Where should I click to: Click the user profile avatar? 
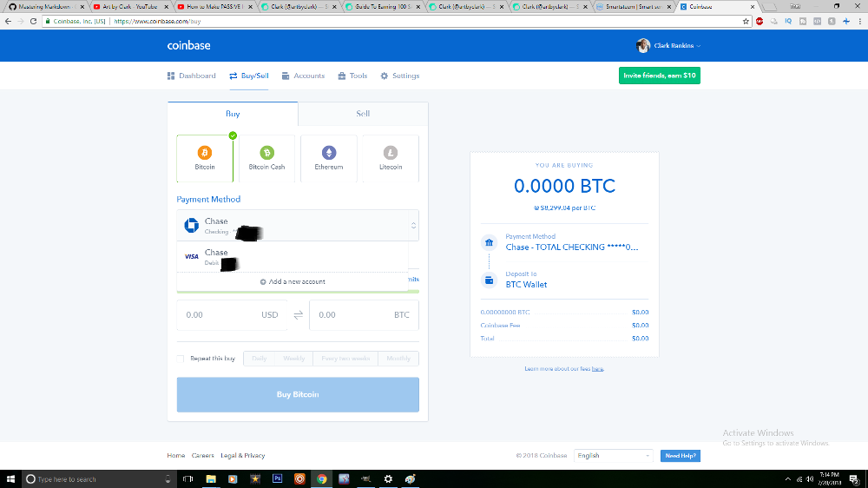click(x=642, y=45)
